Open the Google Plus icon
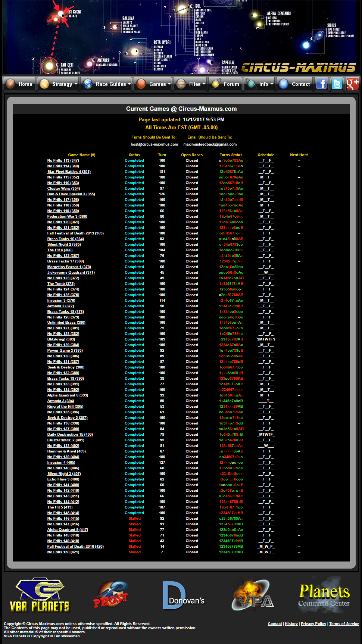The height and width of the screenshot is (644, 362). 352,84
